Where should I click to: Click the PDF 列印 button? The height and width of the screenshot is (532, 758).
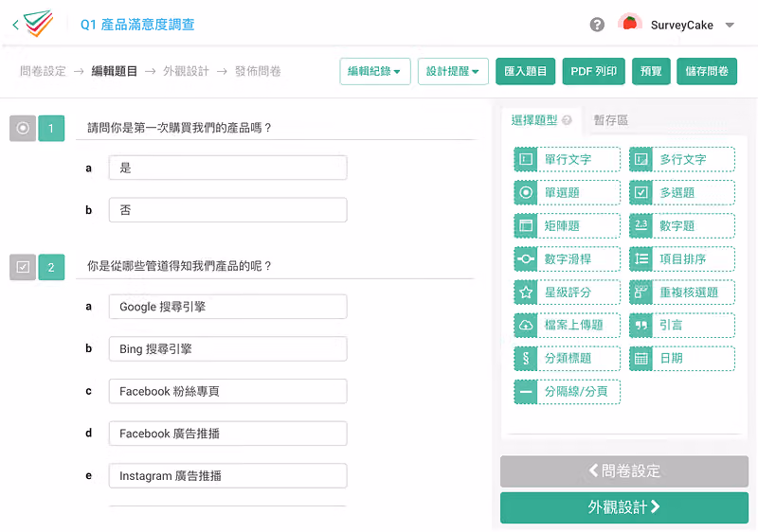[x=594, y=71]
